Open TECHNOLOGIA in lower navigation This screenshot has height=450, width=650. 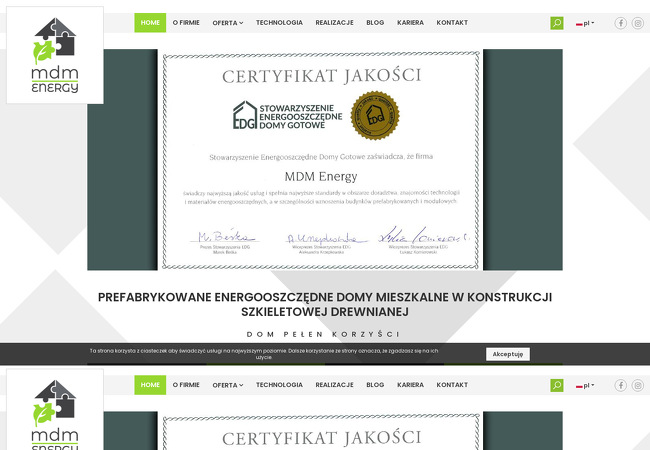point(279,385)
